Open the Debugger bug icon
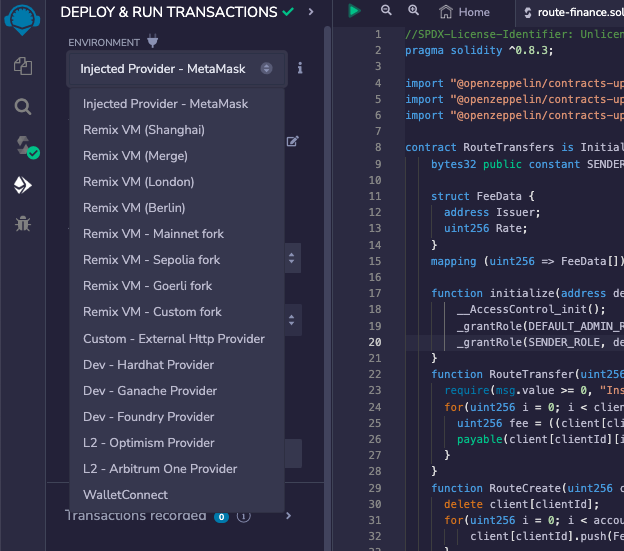The image size is (624, 551). click(22, 224)
